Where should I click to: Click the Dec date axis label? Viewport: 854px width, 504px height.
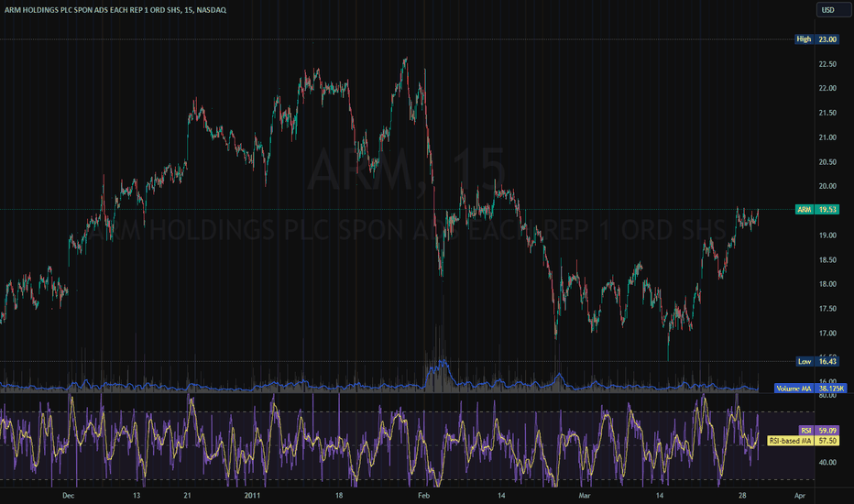click(68, 495)
